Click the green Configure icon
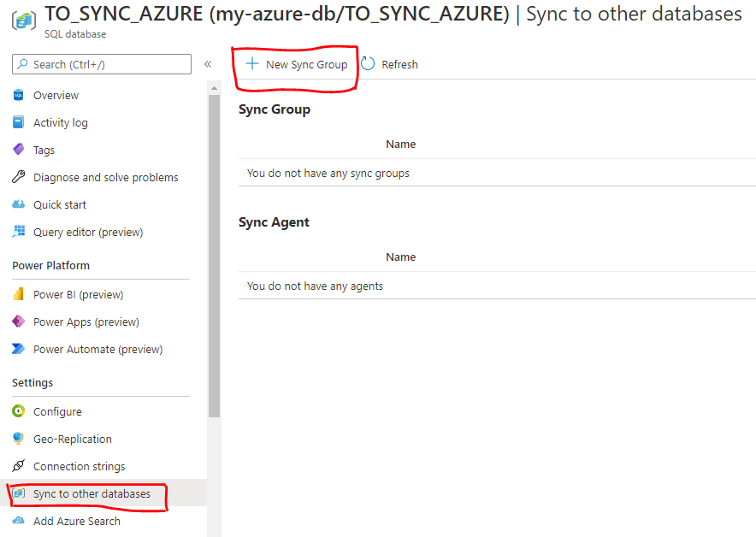The height and width of the screenshot is (537, 756). (18, 411)
